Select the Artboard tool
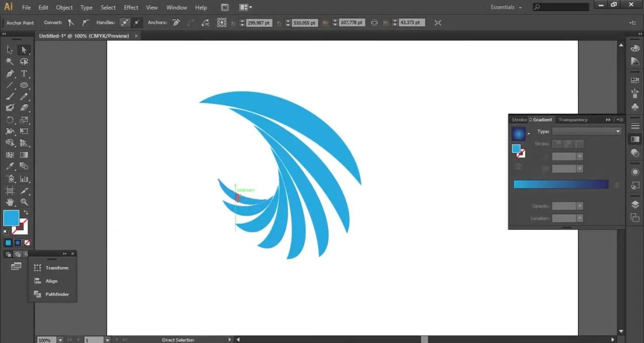 pyautogui.click(x=10, y=191)
